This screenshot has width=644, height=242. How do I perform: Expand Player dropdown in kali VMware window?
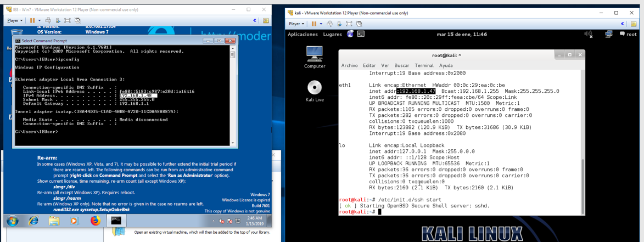click(296, 24)
